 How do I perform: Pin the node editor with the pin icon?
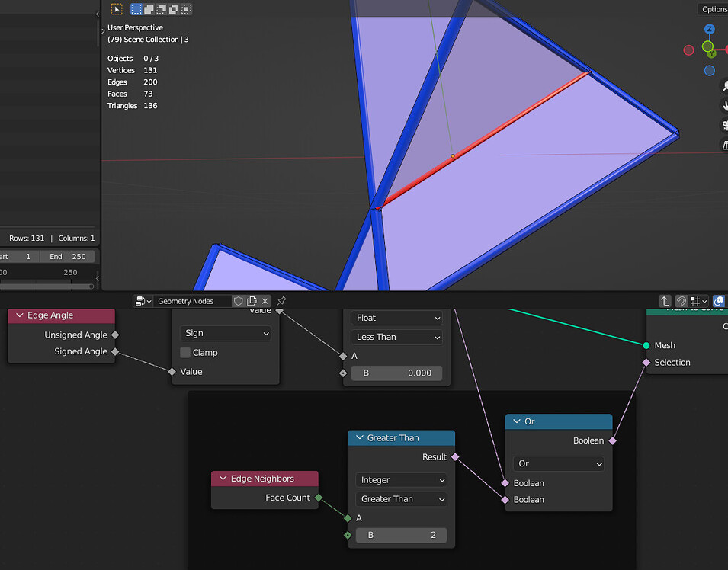(x=280, y=301)
